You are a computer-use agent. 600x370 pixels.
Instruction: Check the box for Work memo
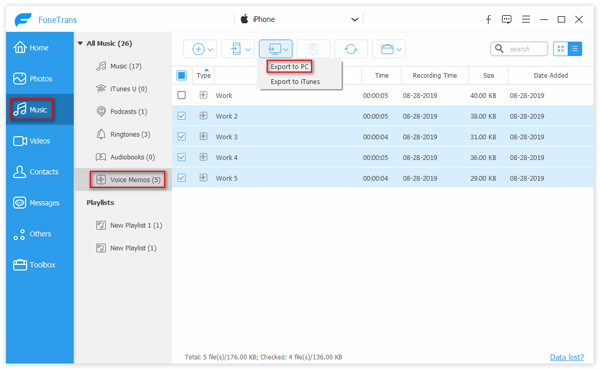click(182, 95)
